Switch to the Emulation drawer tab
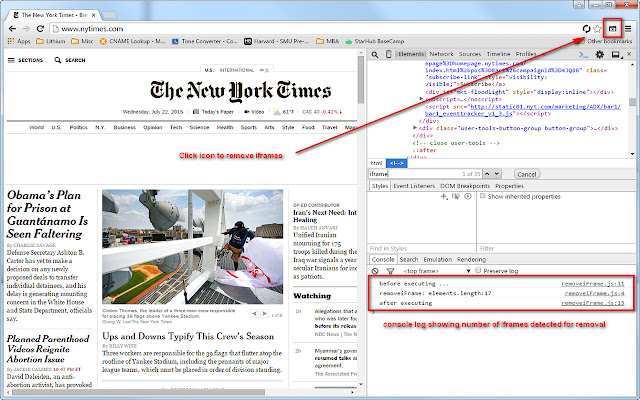 pos(438,260)
